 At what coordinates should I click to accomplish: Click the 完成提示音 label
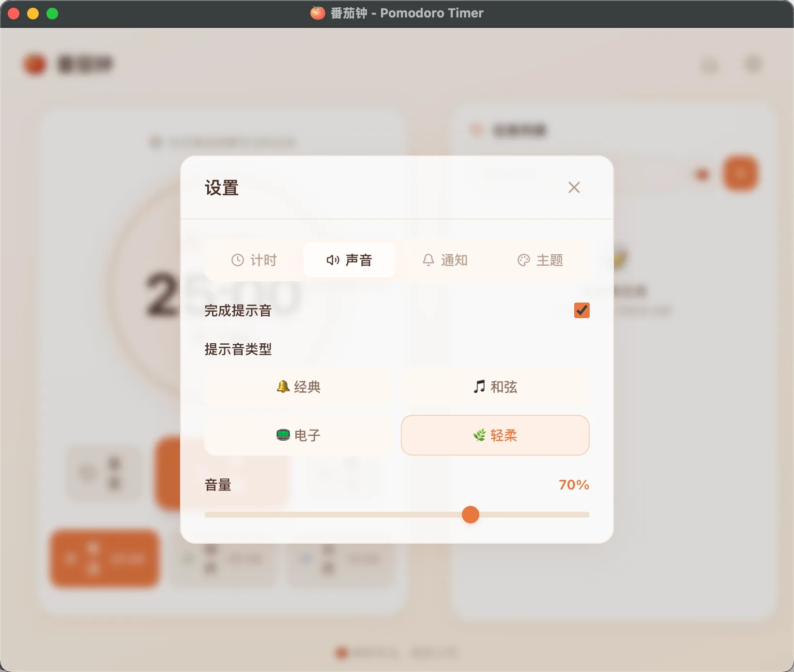click(238, 310)
